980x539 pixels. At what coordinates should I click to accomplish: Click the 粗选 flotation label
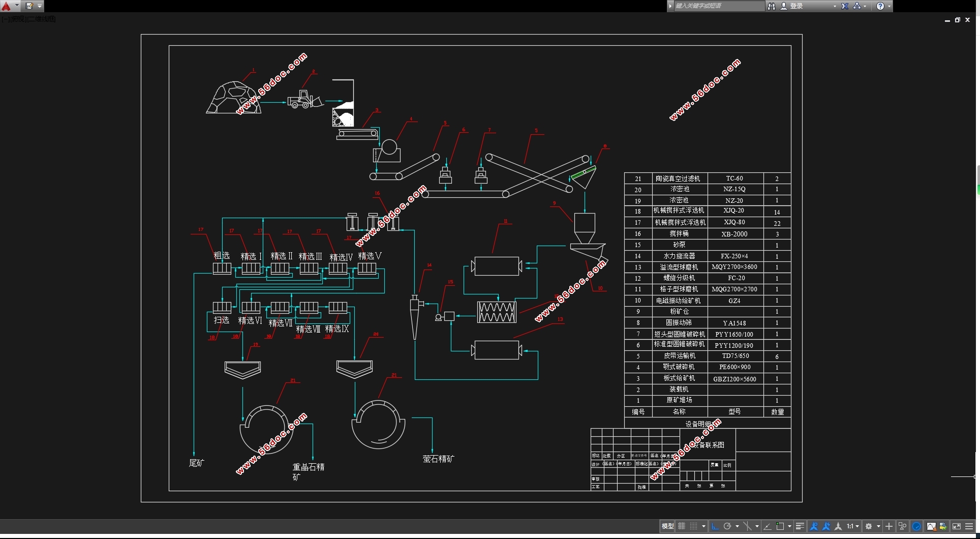[x=222, y=255]
